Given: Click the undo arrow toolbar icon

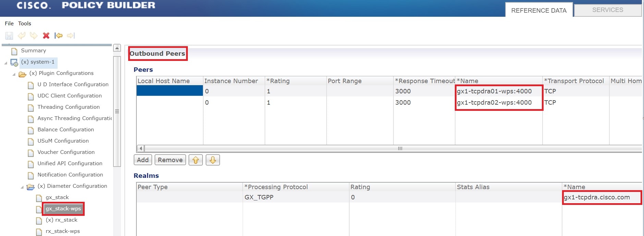Looking at the screenshot, I should 22,36.
